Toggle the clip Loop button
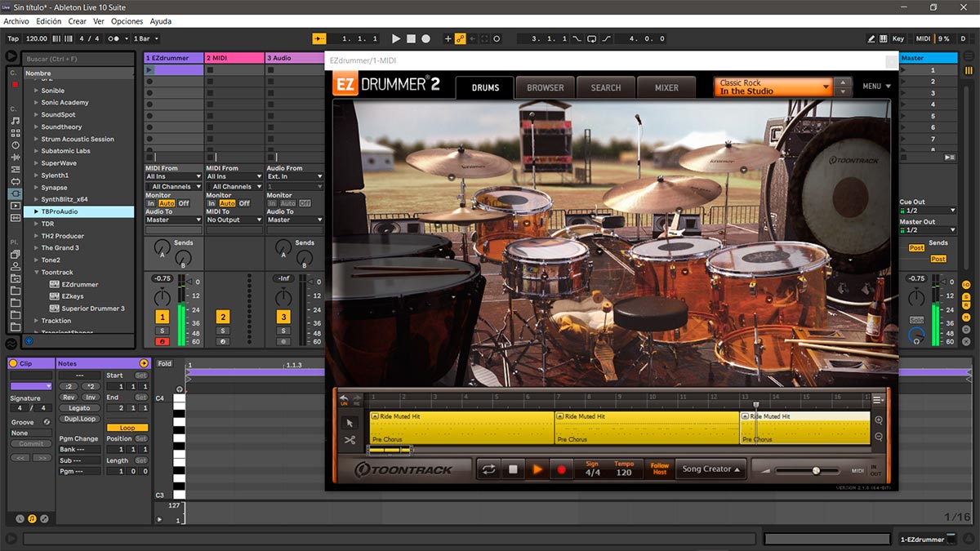This screenshot has height=551, width=980. 127,428
